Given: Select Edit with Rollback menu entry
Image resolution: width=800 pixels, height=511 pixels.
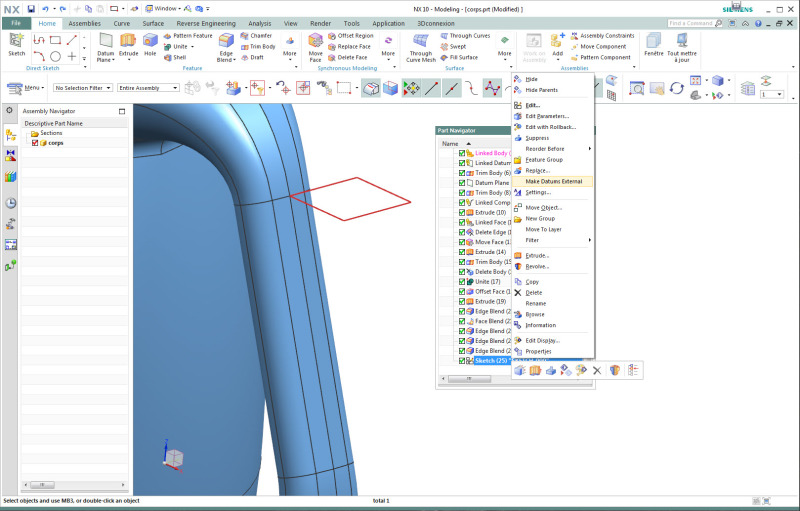Looking at the screenshot, I should tap(553, 127).
